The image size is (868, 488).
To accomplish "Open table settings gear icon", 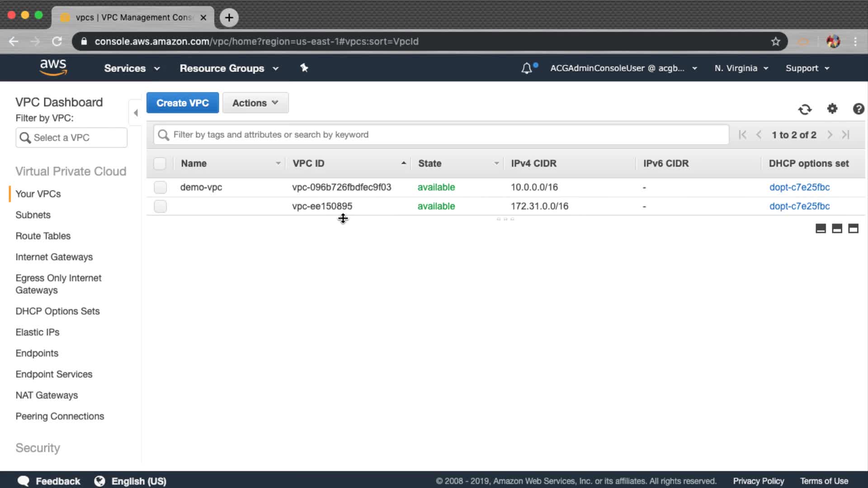I will coord(832,109).
